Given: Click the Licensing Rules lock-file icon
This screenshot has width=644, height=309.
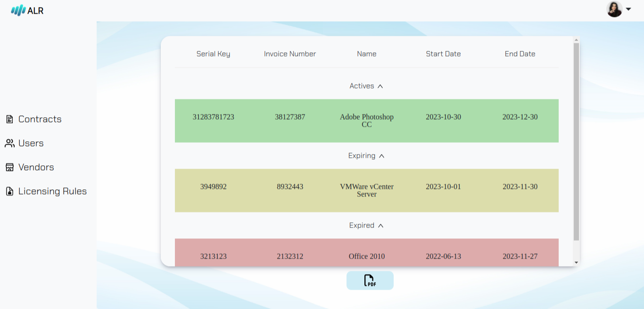Looking at the screenshot, I should click(x=9, y=191).
